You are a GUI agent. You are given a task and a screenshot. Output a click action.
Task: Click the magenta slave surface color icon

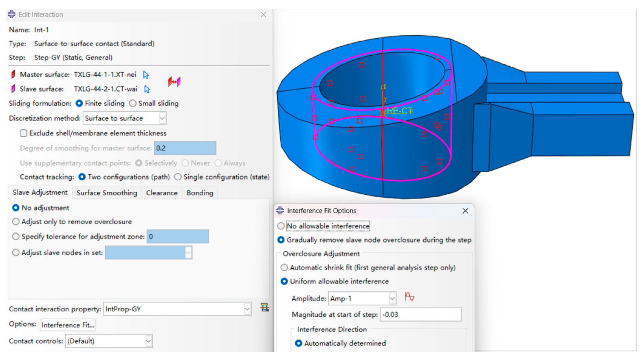pyautogui.click(x=13, y=89)
